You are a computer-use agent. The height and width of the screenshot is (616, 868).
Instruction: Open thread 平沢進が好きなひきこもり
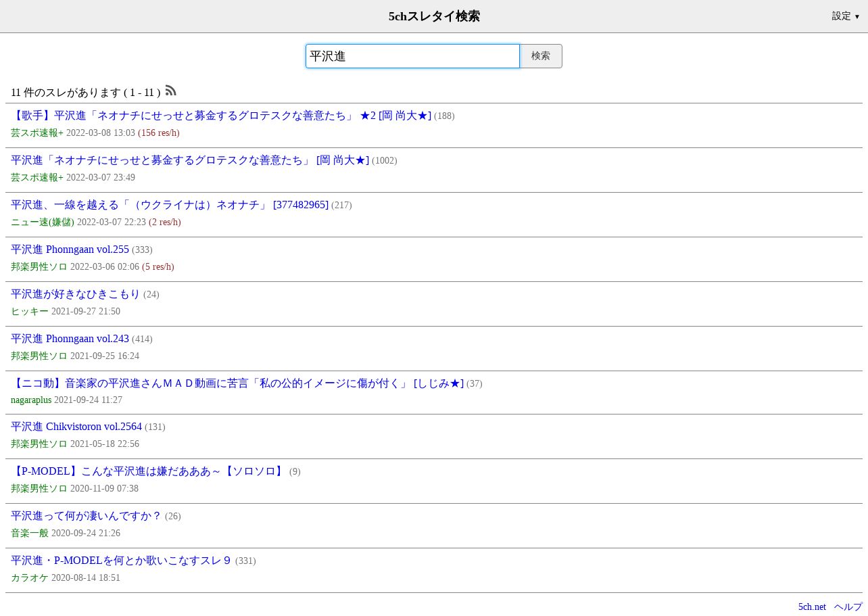[76, 294]
